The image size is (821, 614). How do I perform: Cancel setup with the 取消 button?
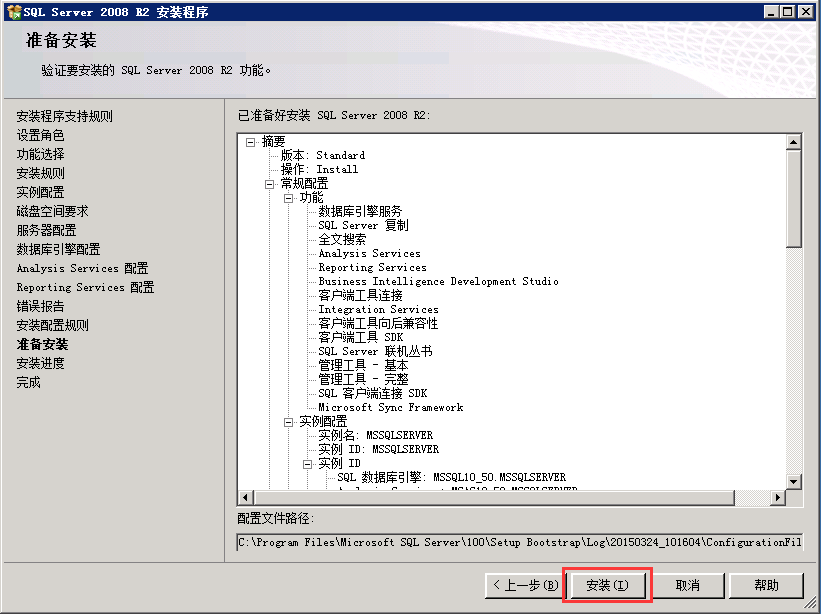(x=687, y=585)
